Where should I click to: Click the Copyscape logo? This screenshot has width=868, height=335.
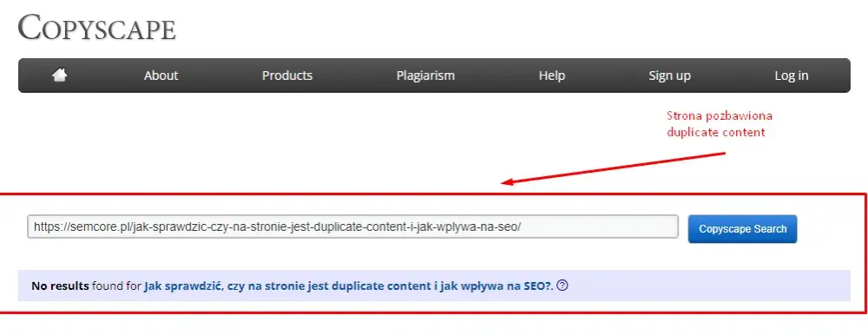(97, 28)
